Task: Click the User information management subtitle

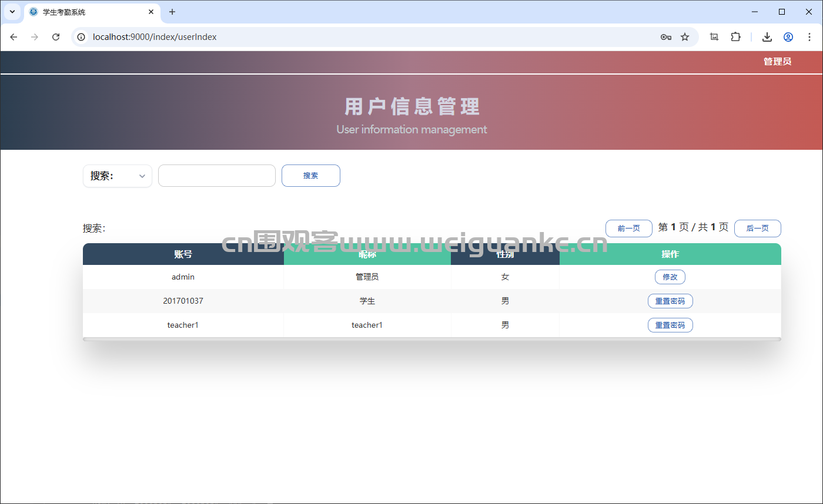Action: [x=411, y=129]
